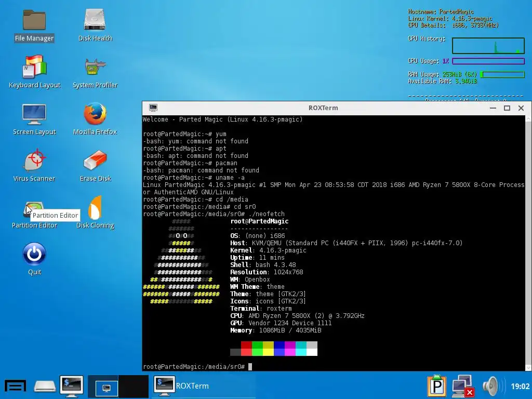This screenshot has width=532, height=399.
Task: Click the terminal scrollbar down arrow
Action: (528, 368)
